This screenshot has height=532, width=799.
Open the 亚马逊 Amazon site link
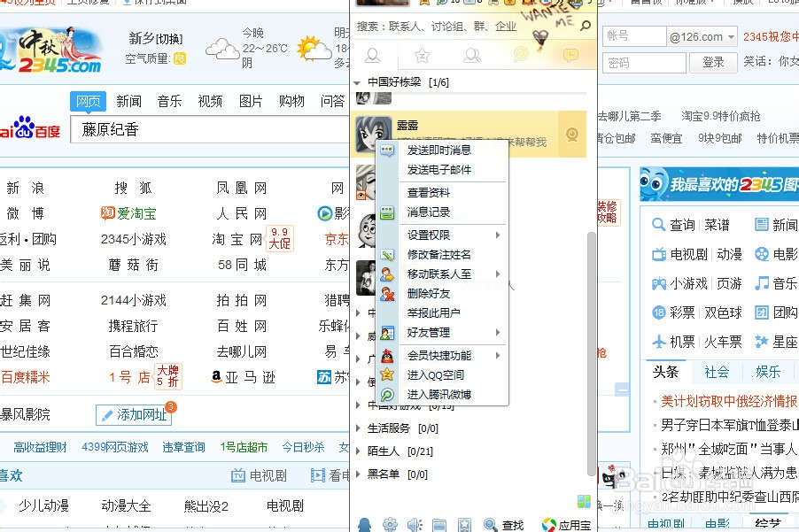[243, 377]
